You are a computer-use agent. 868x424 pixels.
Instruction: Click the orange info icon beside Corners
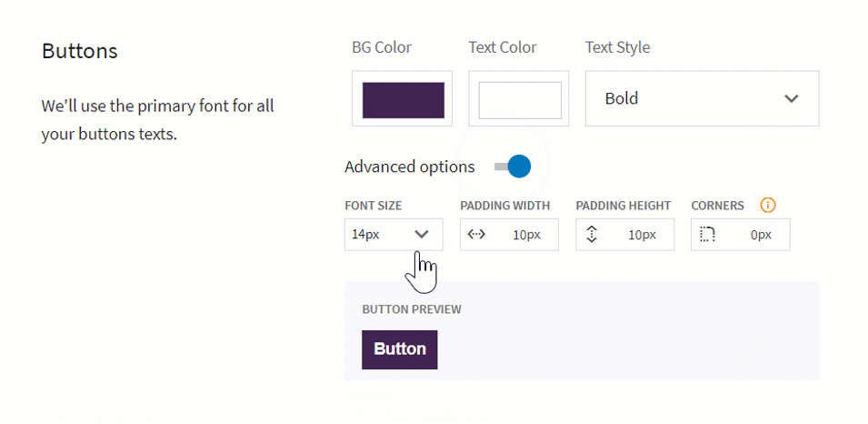coord(768,205)
